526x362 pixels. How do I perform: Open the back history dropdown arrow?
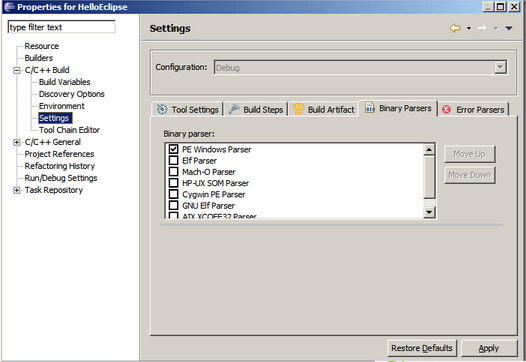(x=469, y=29)
